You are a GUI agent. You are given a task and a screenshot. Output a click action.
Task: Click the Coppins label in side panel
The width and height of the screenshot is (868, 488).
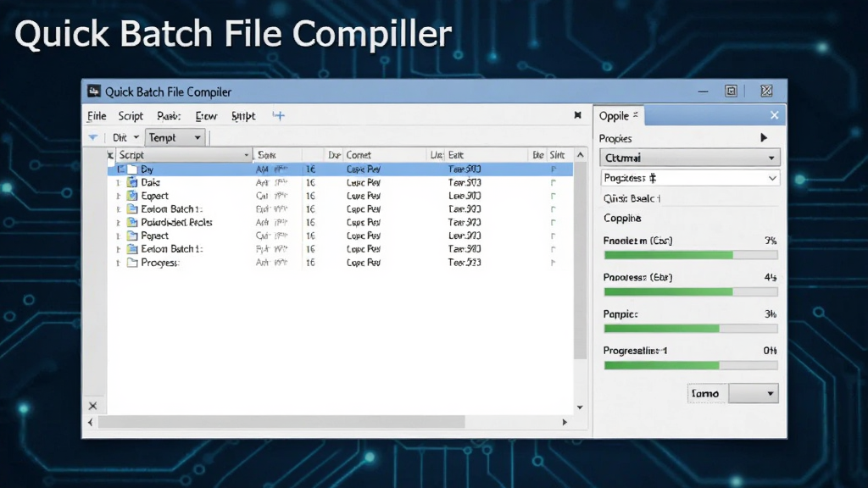pyautogui.click(x=622, y=218)
